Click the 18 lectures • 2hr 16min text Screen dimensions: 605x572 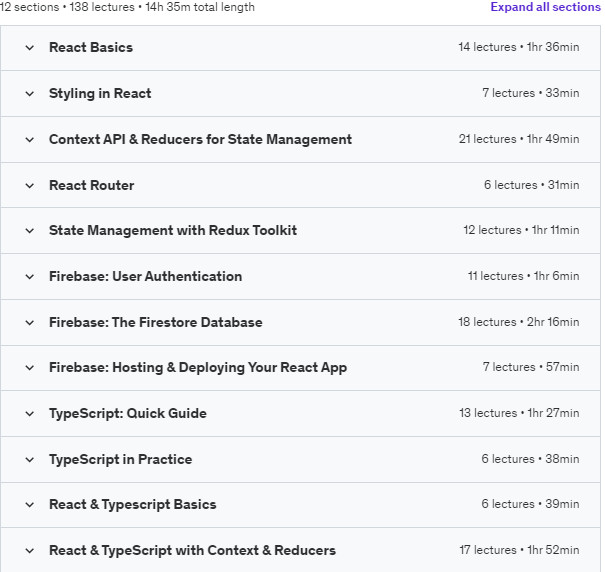pyautogui.click(x=519, y=322)
